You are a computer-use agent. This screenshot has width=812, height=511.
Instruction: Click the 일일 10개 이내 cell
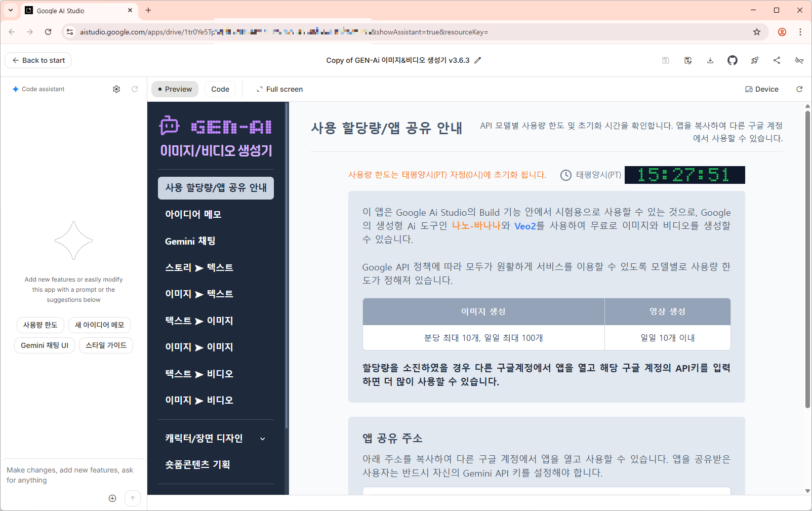pyautogui.click(x=668, y=338)
